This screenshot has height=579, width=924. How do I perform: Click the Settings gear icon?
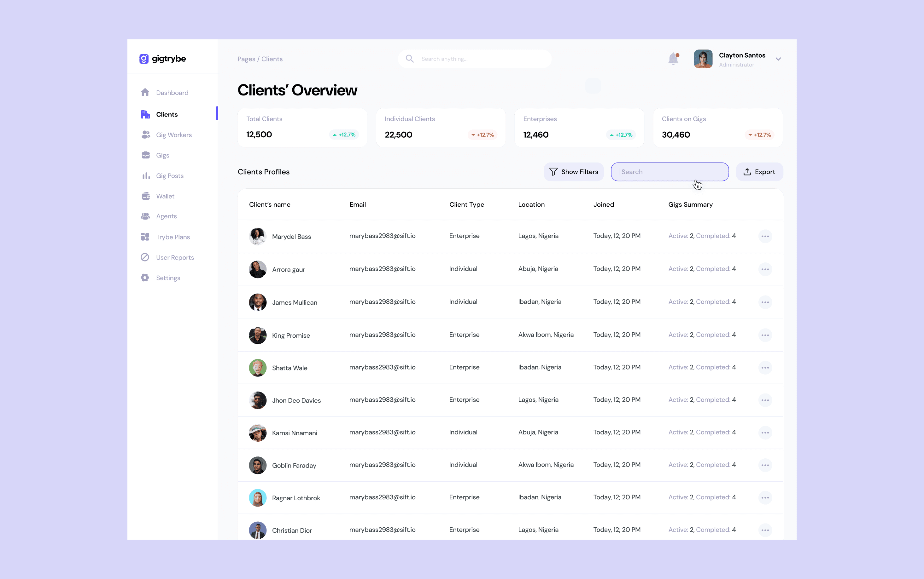click(145, 278)
